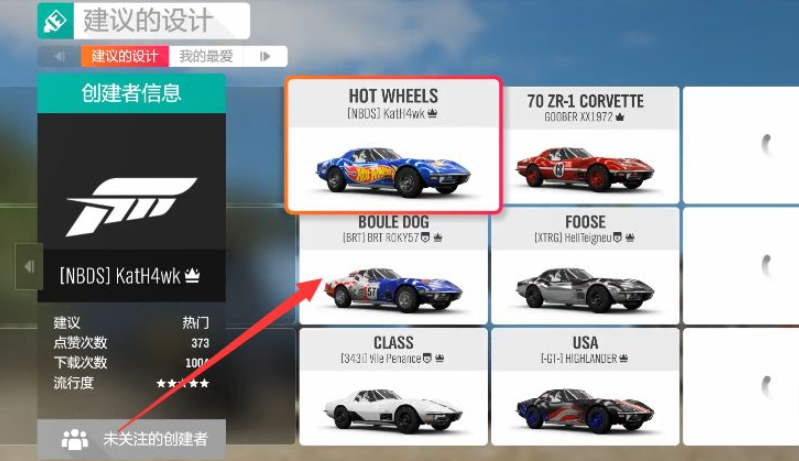Select the CLASS white Corvette design
799x461 pixels.
click(393, 387)
